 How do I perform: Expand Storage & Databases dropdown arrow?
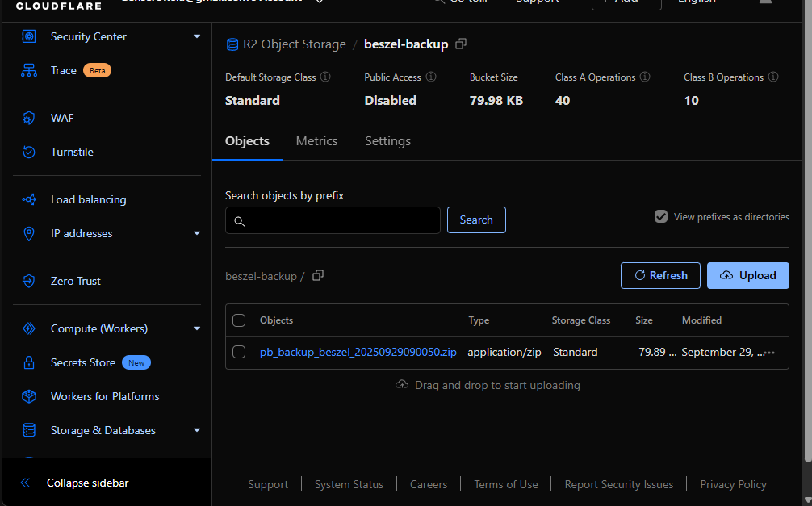[x=197, y=430]
